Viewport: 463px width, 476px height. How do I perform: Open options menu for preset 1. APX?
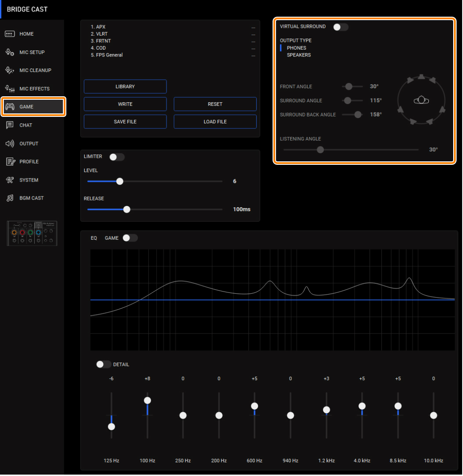[x=253, y=27]
